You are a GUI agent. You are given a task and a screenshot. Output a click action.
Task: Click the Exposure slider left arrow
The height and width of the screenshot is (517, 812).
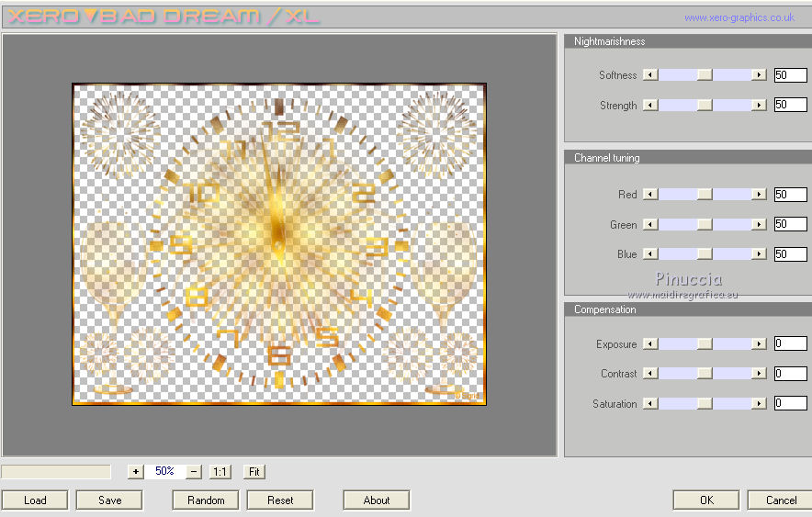(x=650, y=344)
